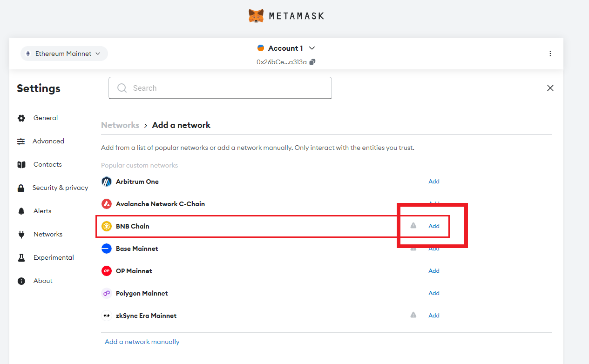The height and width of the screenshot is (364, 589).
Task: Click the MetaMask fox logo
Action: (256, 16)
